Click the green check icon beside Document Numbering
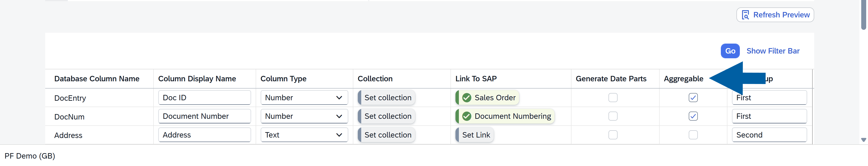 (x=467, y=116)
